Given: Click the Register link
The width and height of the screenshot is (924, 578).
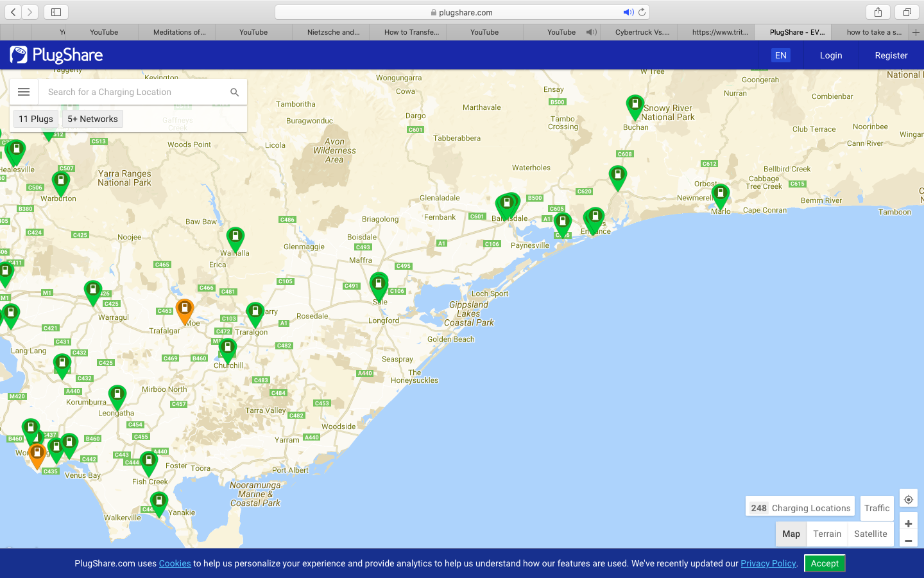Looking at the screenshot, I should click(x=891, y=55).
